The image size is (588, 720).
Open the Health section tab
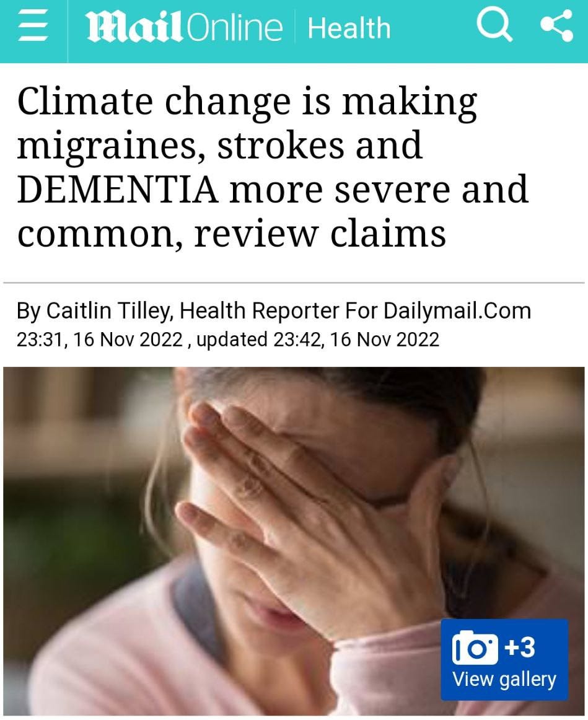click(x=349, y=29)
